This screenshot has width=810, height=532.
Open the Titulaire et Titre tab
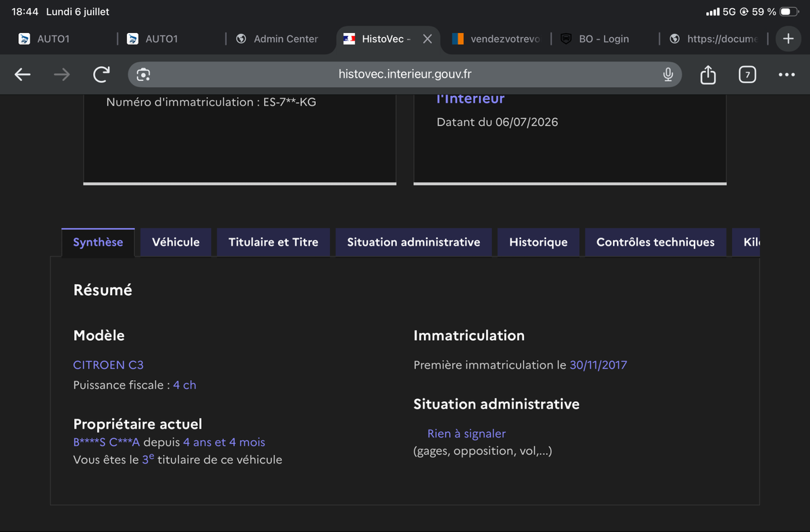click(x=273, y=242)
